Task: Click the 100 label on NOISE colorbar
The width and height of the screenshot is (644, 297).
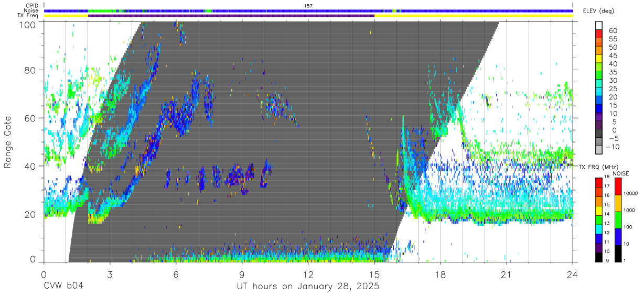Action: (x=628, y=227)
